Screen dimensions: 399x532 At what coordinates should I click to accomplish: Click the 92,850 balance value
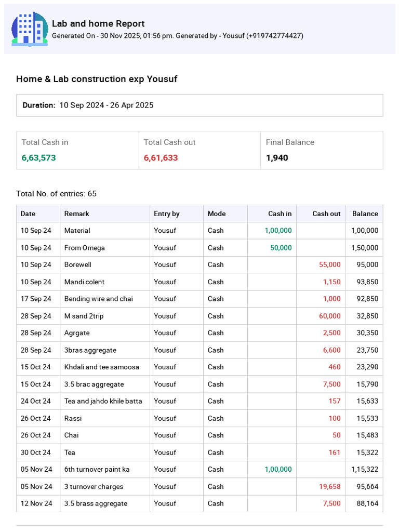point(367,299)
